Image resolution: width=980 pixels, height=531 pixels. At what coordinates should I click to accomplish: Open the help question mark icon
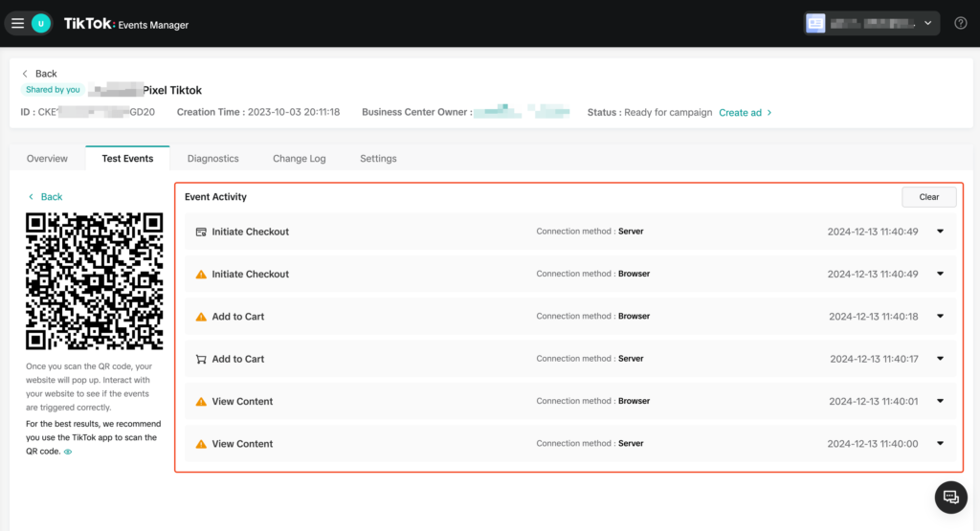pyautogui.click(x=961, y=23)
